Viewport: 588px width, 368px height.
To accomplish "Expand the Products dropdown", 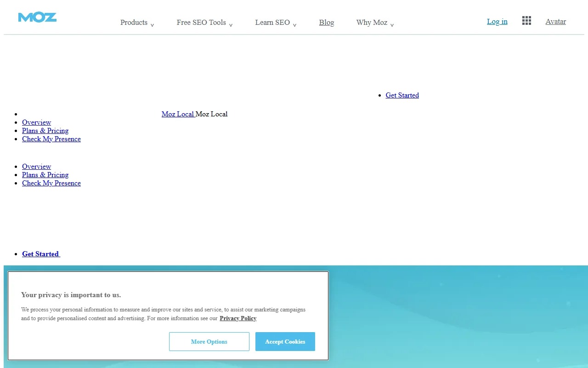I will (x=134, y=22).
